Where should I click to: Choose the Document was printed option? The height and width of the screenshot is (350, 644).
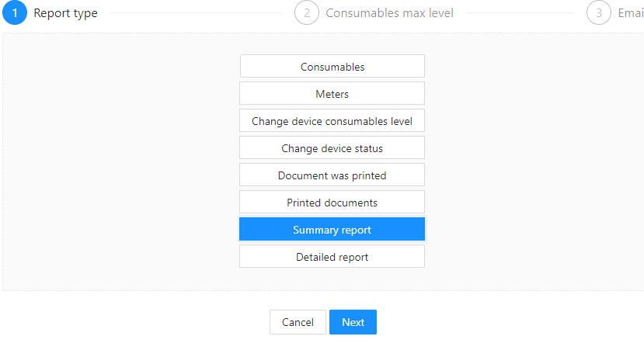point(332,175)
